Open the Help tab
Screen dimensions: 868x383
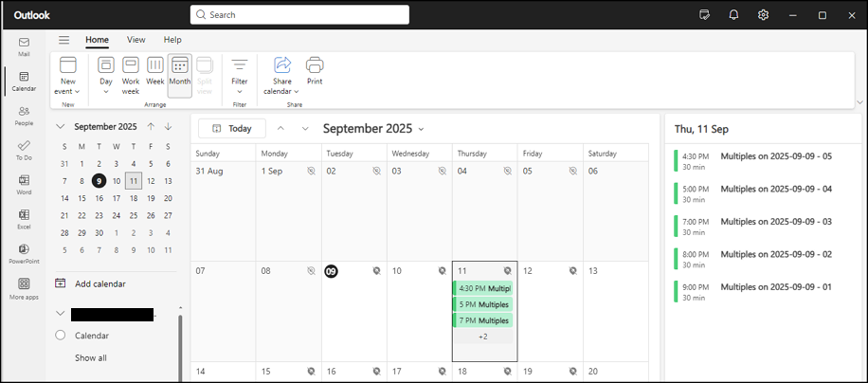click(x=172, y=40)
